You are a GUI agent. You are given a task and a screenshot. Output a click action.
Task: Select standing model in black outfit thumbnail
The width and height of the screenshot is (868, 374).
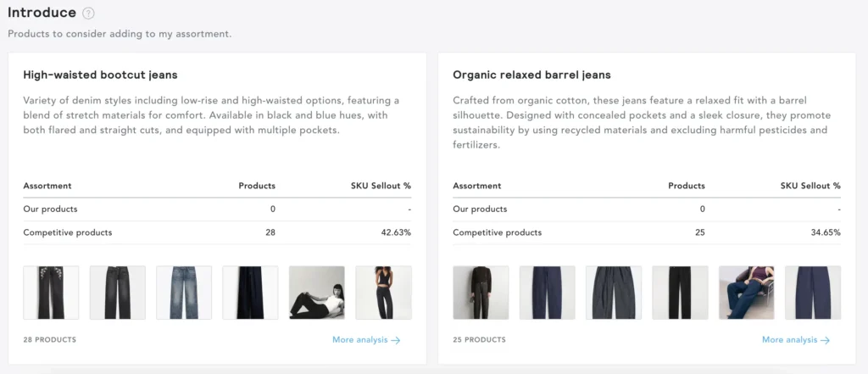point(383,293)
